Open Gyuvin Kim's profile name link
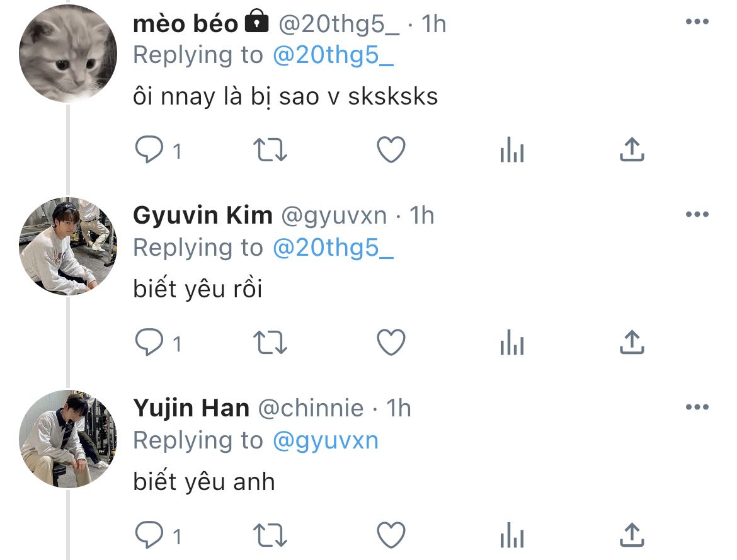Screen dimensions: 737x560 (202, 215)
